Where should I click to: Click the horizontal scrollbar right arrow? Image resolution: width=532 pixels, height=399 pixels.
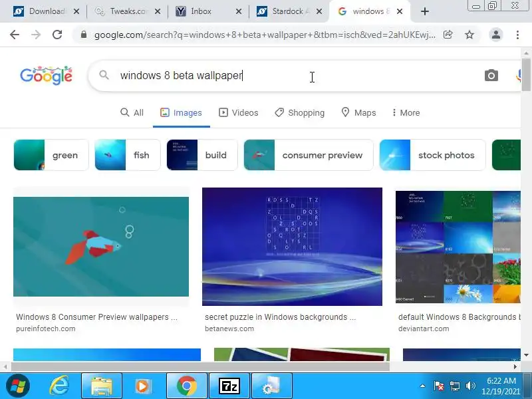[x=515, y=367]
